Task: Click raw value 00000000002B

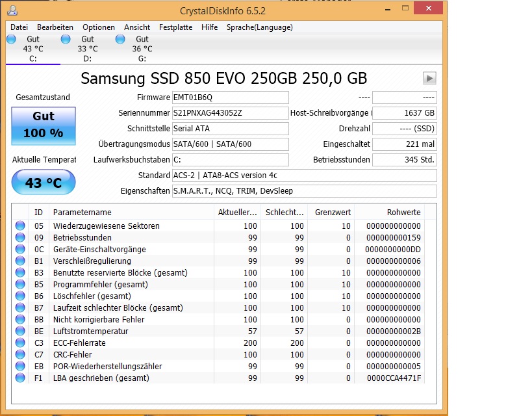Action: (x=394, y=331)
